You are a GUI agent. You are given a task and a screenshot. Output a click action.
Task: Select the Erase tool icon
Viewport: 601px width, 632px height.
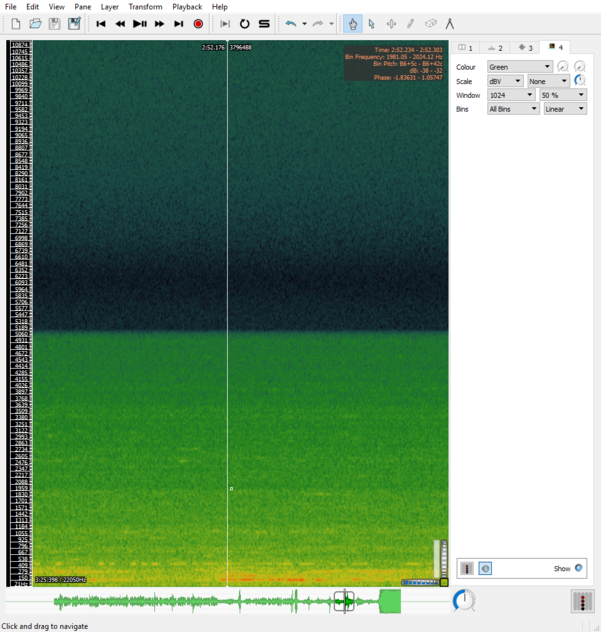click(430, 23)
